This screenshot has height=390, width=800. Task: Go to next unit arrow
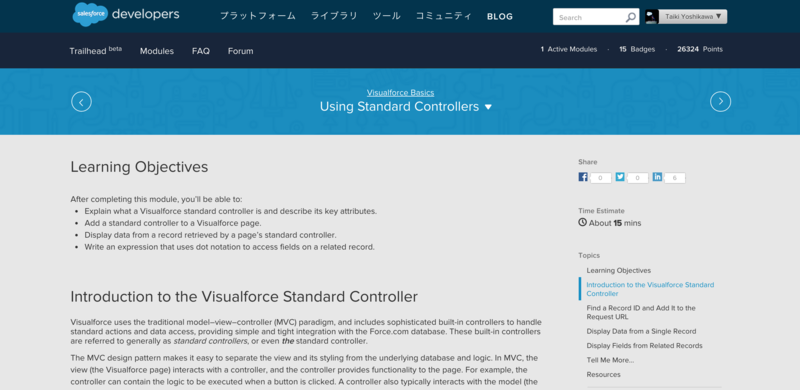(x=720, y=102)
